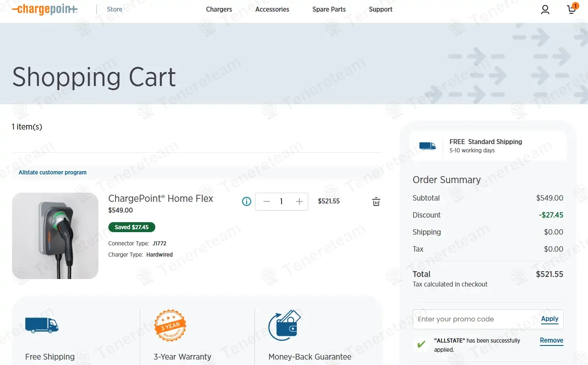
Task: Open the shopping cart icon
Action: [572, 9]
